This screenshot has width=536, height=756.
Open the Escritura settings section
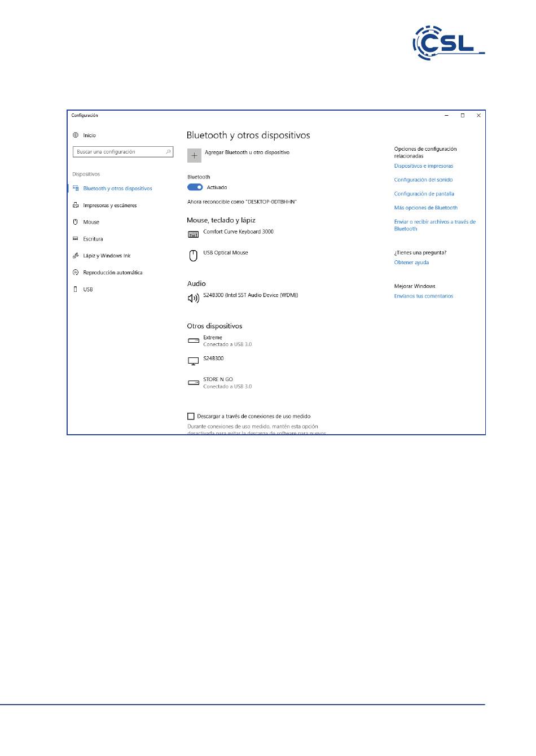[x=93, y=239]
